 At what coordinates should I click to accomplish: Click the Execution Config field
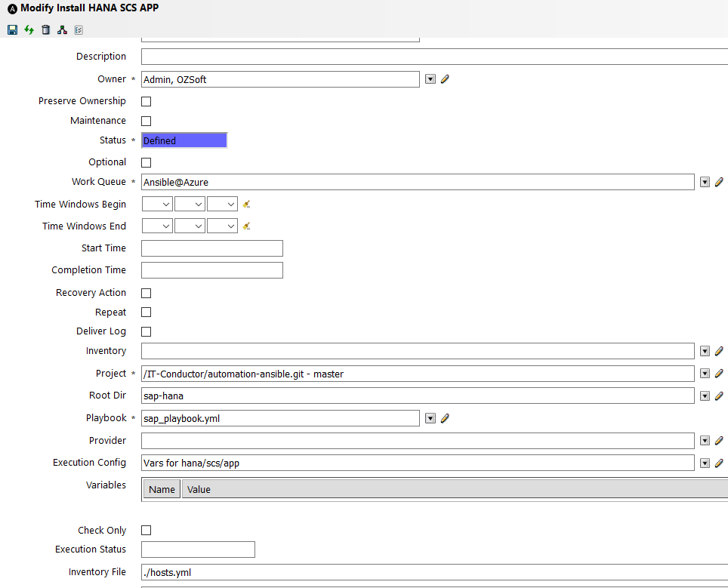coord(418,463)
